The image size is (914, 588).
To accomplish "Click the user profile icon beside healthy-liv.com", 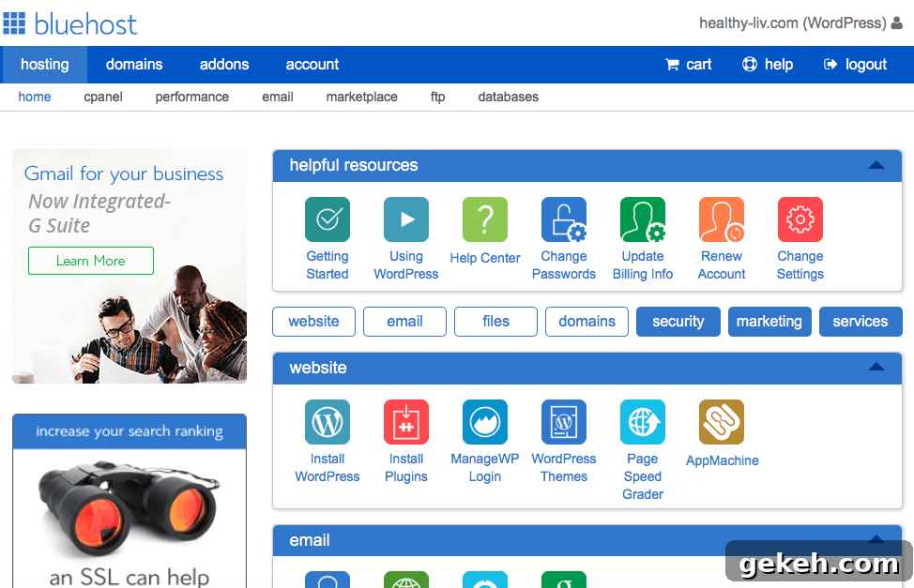I will point(897,23).
